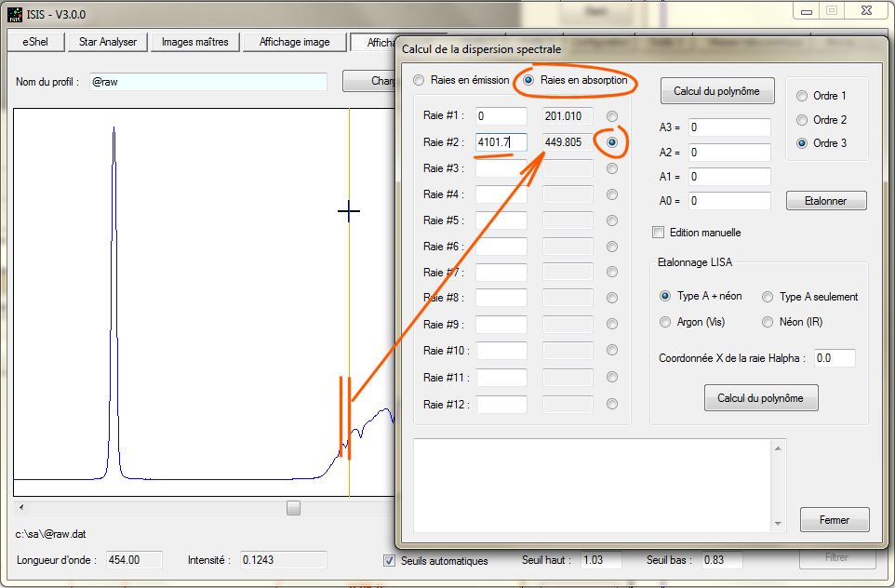Switch to the Star Analyser tab

click(x=108, y=42)
